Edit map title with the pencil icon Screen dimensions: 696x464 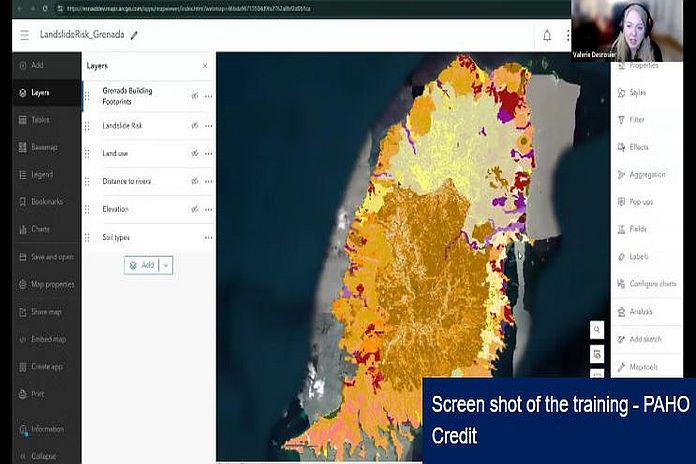point(135,35)
